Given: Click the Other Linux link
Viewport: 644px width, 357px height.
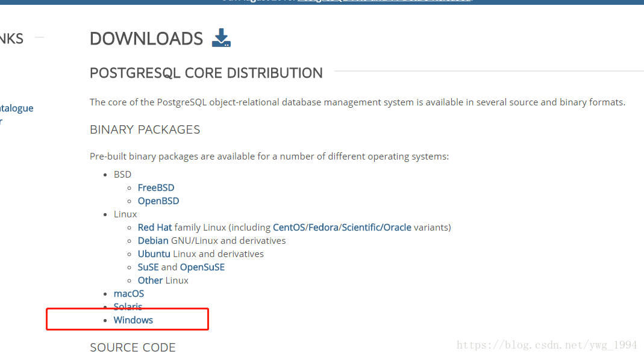Looking at the screenshot, I should [149, 280].
